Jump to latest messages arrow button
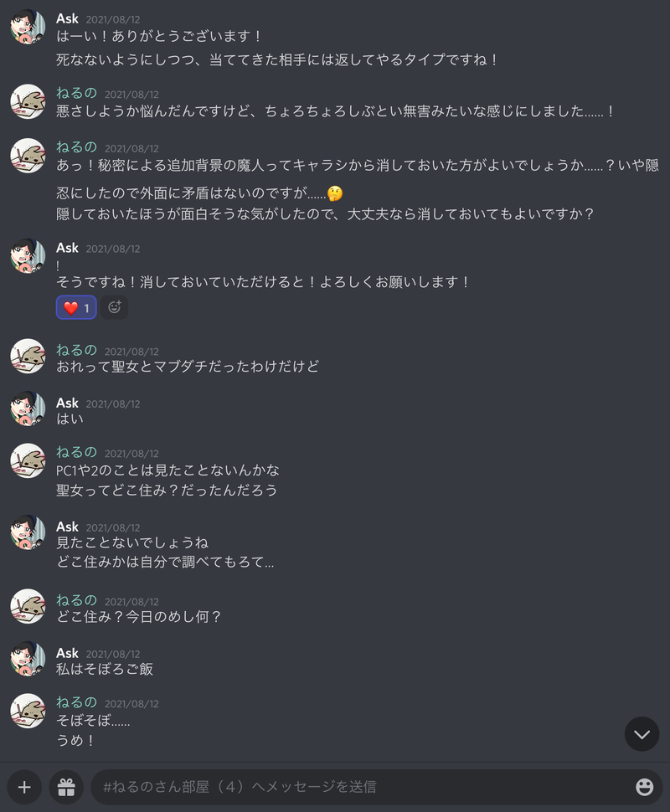Viewport: 670px width, 812px height. [642, 734]
